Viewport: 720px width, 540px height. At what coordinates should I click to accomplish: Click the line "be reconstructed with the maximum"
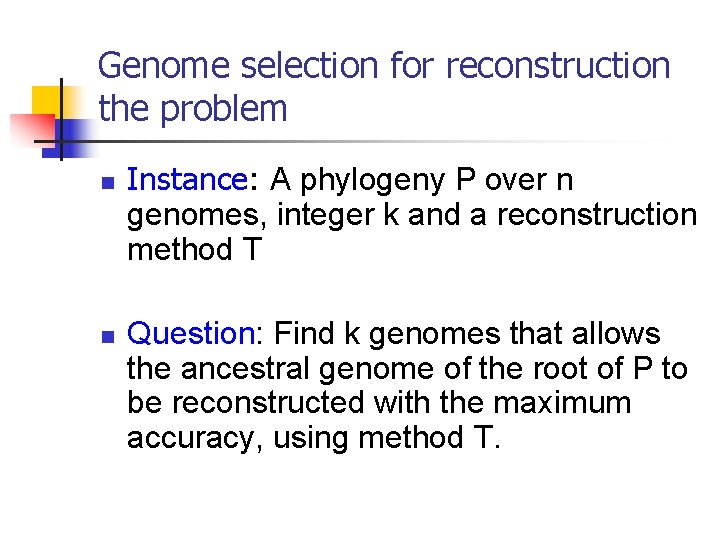pyautogui.click(x=379, y=403)
